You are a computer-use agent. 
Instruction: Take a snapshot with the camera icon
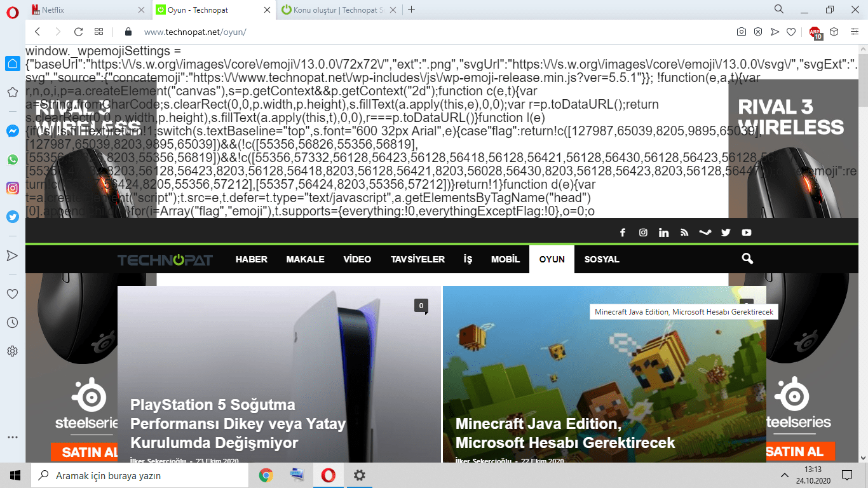click(x=742, y=32)
